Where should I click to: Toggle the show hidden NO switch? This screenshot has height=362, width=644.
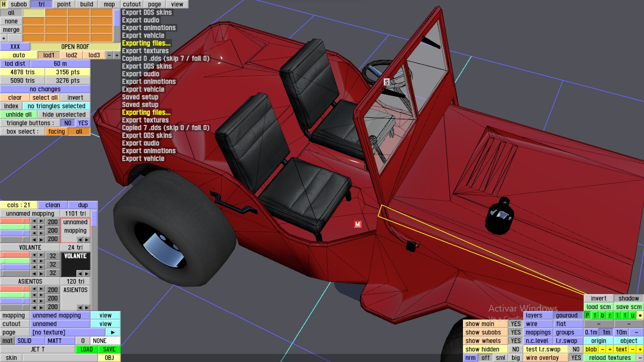point(516,349)
